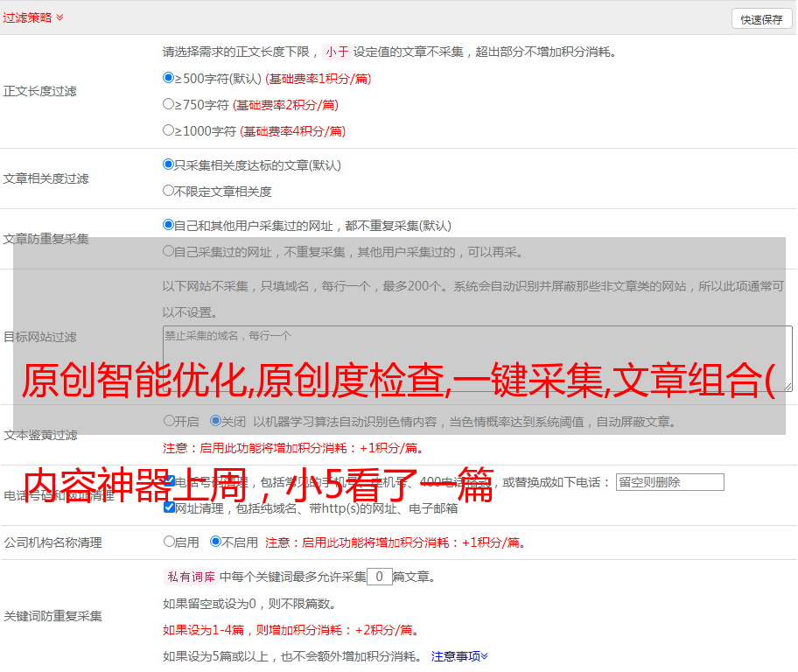This screenshot has height=672, width=798.
Task: Select 关闭 for 文本鉴黄过滤
Action: (215, 421)
